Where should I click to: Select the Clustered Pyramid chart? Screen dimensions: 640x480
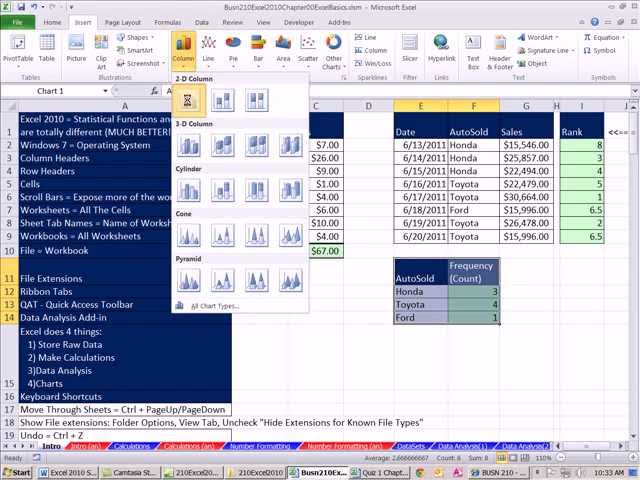point(189,280)
